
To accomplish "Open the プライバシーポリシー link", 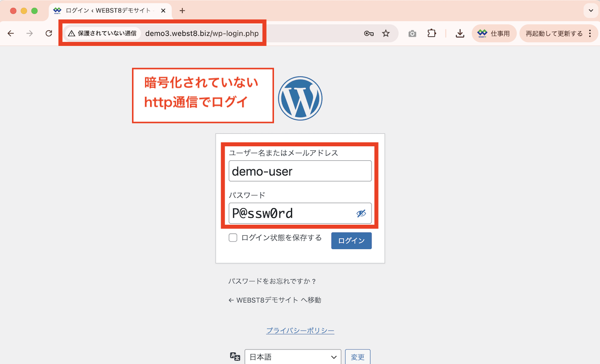I will coord(300,331).
